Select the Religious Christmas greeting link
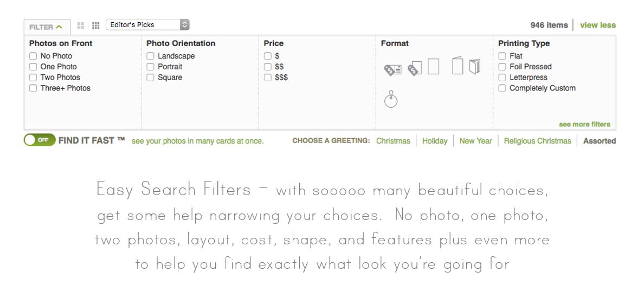Image resolution: width=644 pixels, height=298 pixels. (537, 141)
